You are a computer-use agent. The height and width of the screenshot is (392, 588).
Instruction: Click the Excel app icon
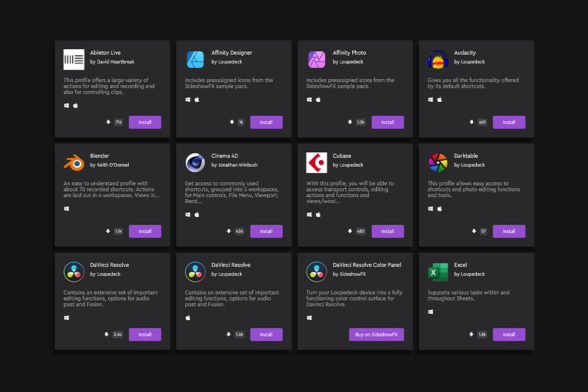click(437, 272)
